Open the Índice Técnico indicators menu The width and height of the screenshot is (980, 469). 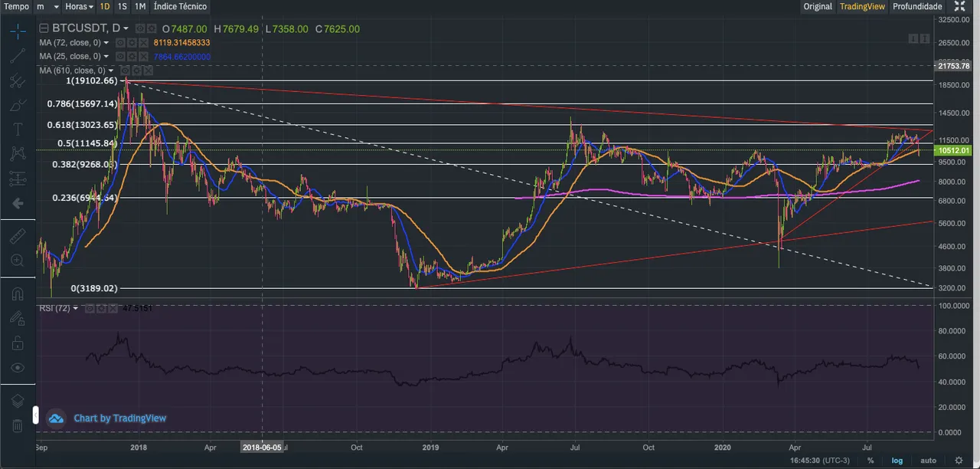point(180,6)
